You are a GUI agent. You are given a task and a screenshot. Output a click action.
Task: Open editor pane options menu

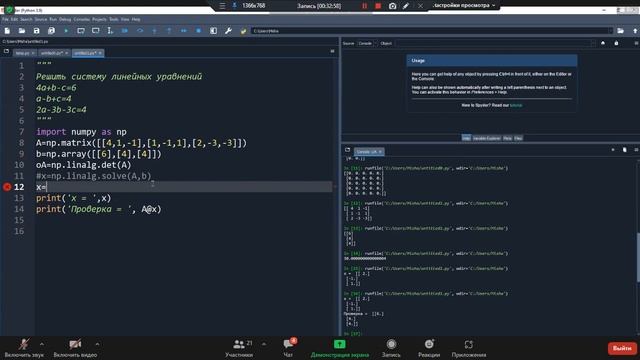tap(332, 51)
